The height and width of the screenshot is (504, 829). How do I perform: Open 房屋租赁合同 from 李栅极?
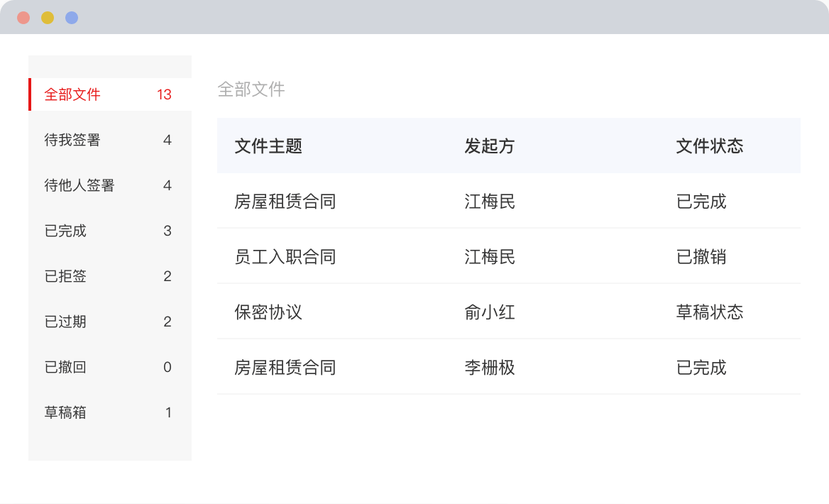pos(285,367)
